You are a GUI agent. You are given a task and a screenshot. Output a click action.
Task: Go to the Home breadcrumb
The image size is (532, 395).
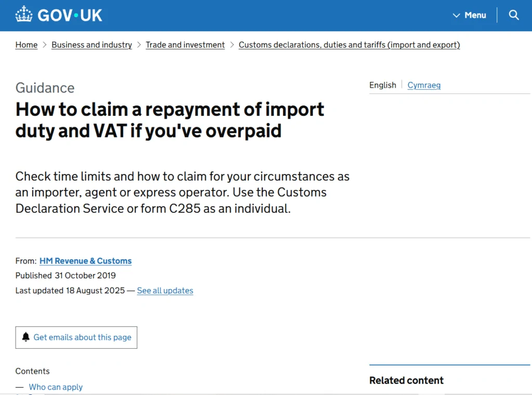pyautogui.click(x=26, y=45)
